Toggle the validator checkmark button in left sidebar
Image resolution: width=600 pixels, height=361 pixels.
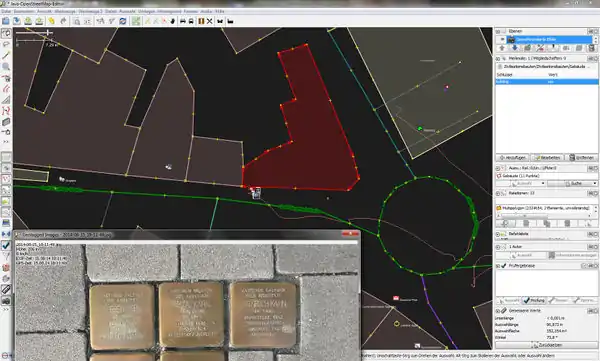[x=6, y=245]
